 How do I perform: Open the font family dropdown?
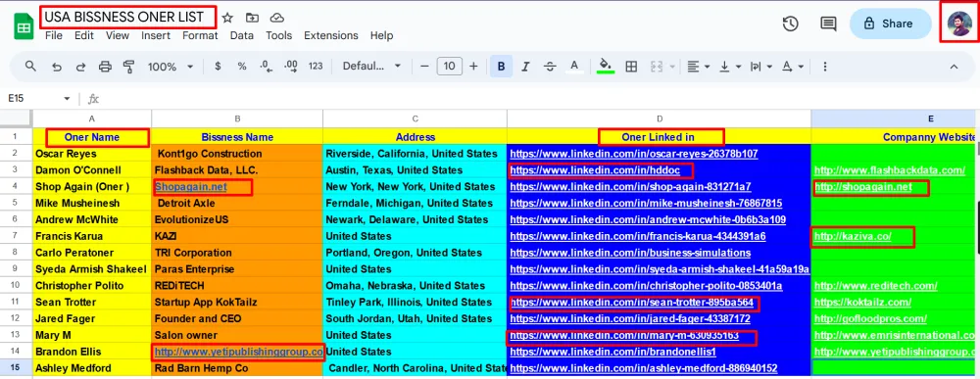point(371,67)
